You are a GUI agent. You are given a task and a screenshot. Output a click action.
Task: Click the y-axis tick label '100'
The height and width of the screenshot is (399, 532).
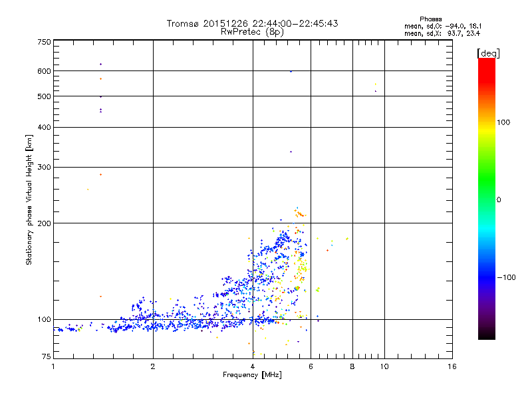44,320
